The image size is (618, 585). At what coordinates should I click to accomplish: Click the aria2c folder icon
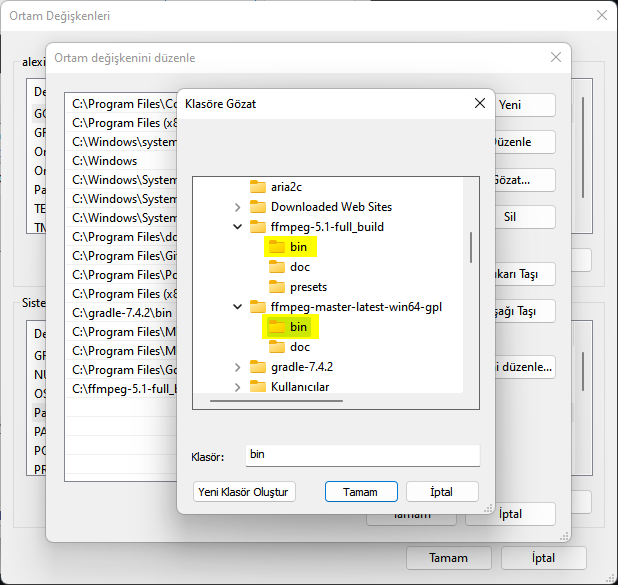coord(258,187)
